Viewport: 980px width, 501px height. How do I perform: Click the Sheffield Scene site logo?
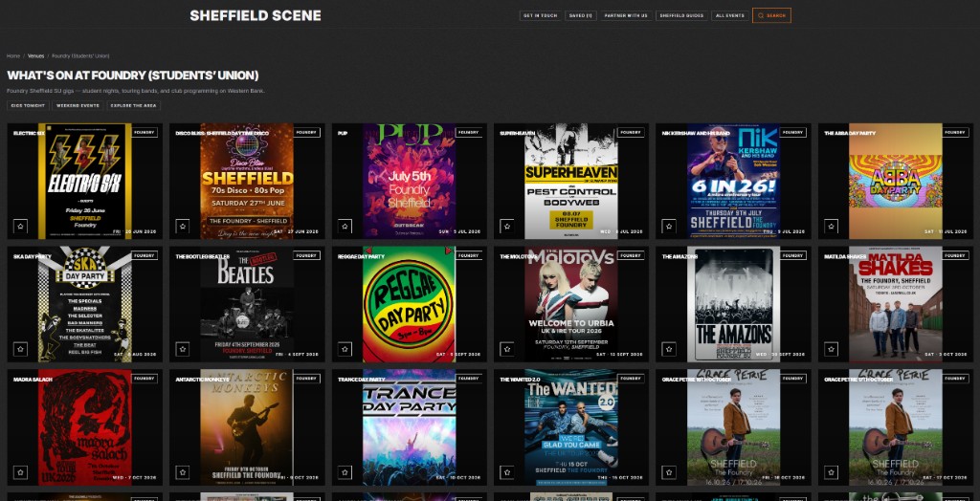tap(256, 15)
